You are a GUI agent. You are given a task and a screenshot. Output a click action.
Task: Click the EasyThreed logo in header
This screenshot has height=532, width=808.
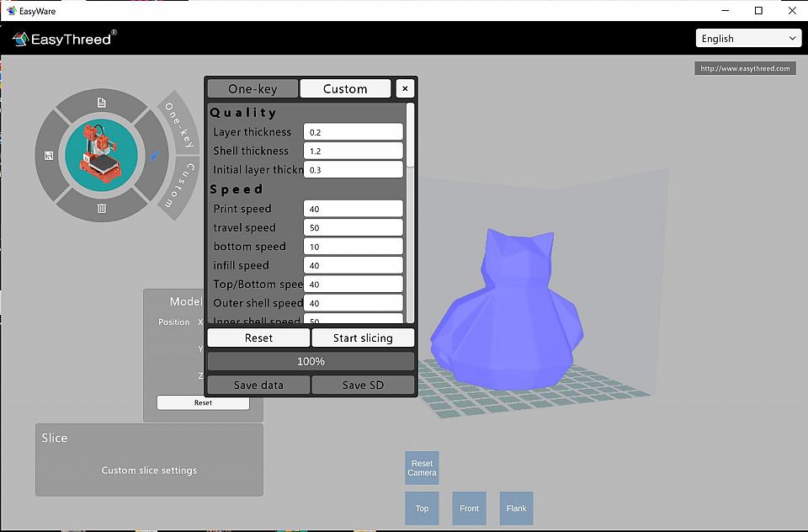(x=65, y=39)
